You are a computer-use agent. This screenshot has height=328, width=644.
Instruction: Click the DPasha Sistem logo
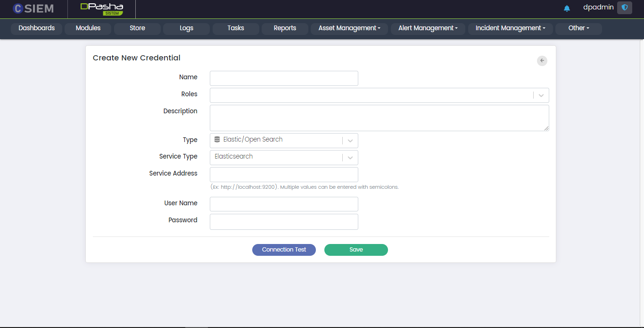tap(101, 8)
